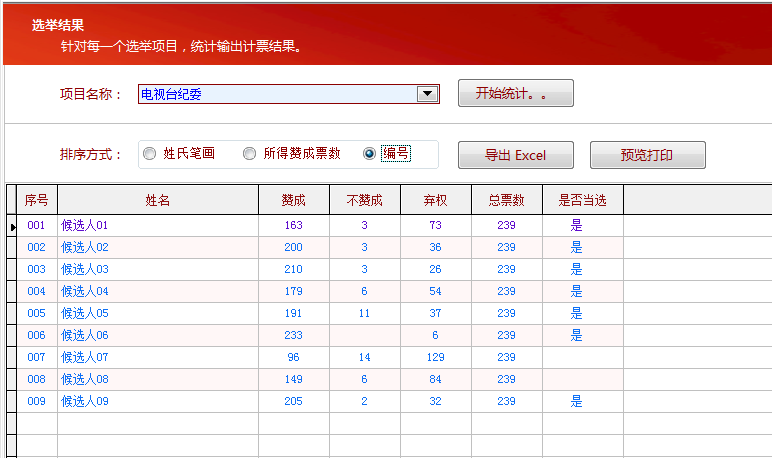Click the 序号 column header
This screenshot has width=772, height=458.
point(37,200)
